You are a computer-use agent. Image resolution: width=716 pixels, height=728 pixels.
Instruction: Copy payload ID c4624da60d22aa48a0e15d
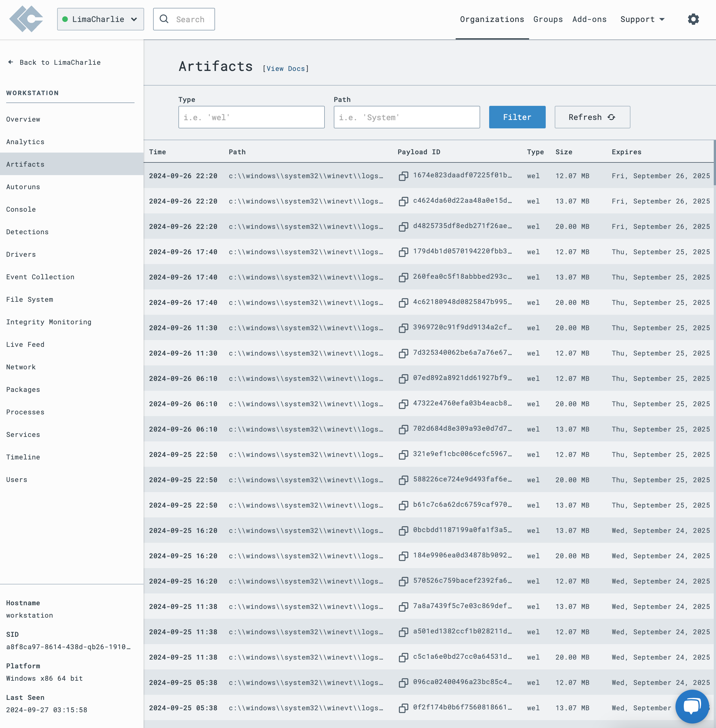(x=404, y=201)
